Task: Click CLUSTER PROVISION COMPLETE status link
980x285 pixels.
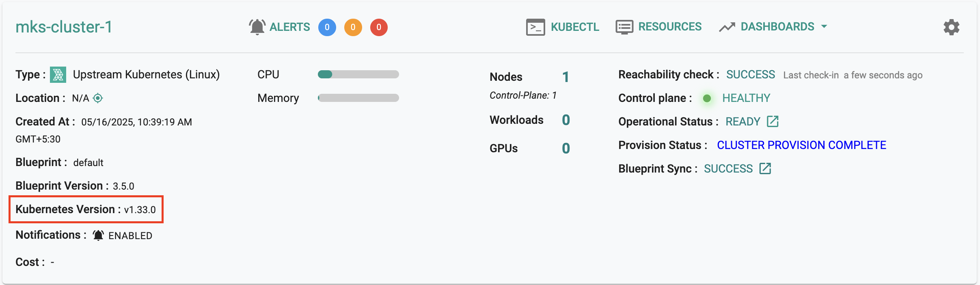Action: pyautogui.click(x=801, y=145)
